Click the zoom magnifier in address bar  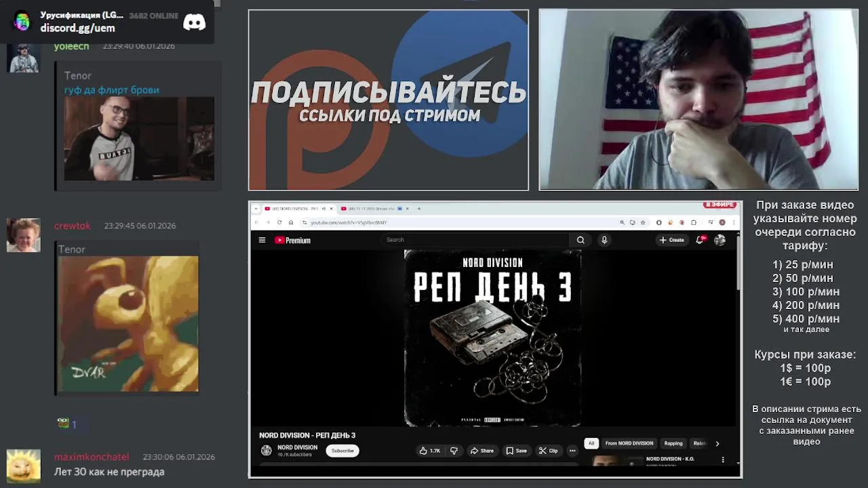(x=622, y=222)
